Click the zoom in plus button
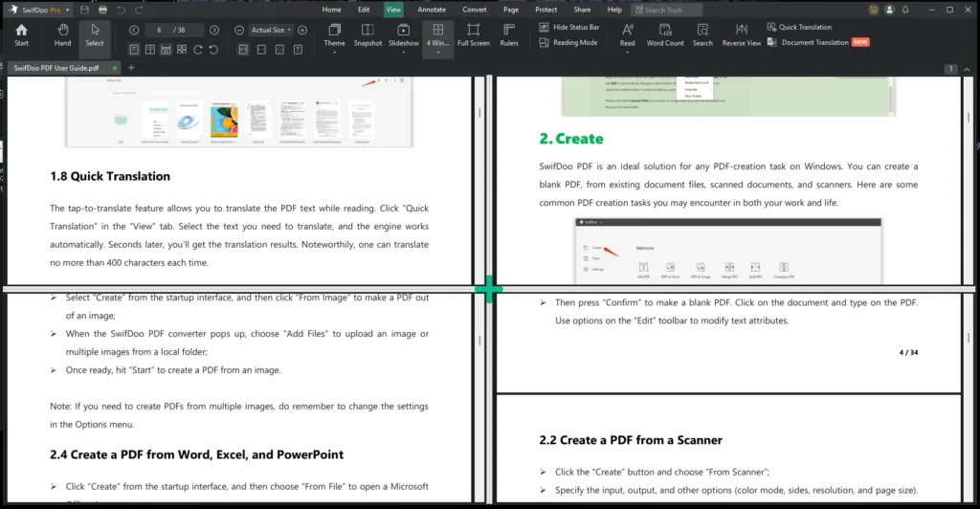 click(x=302, y=30)
